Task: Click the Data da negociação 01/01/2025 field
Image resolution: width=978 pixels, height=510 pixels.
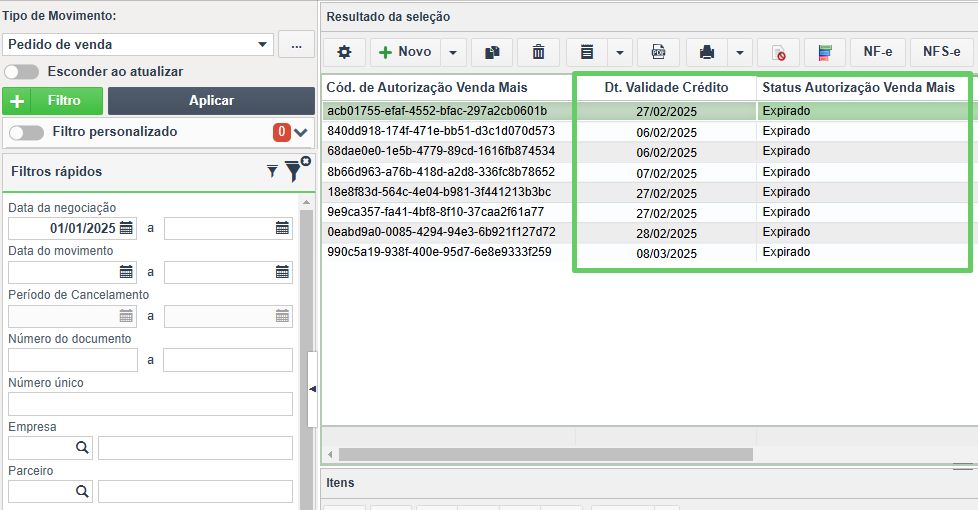Action: 72,228
